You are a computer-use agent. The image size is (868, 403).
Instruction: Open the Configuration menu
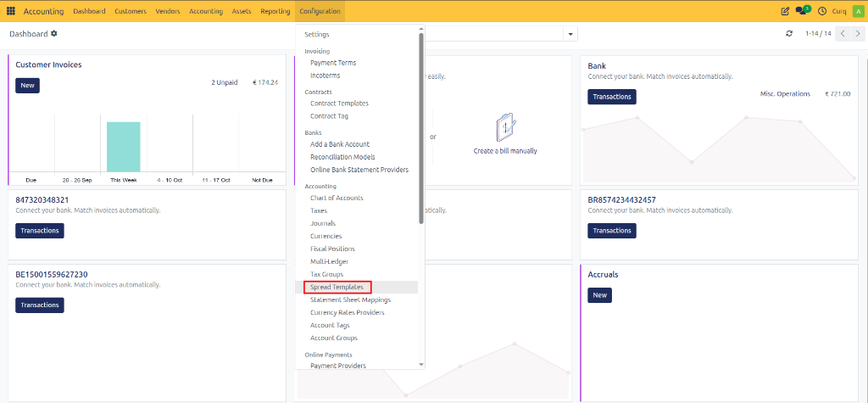tap(320, 11)
